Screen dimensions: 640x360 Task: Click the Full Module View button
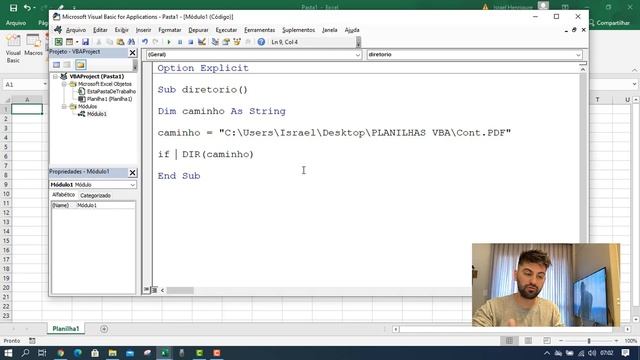(154, 290)
